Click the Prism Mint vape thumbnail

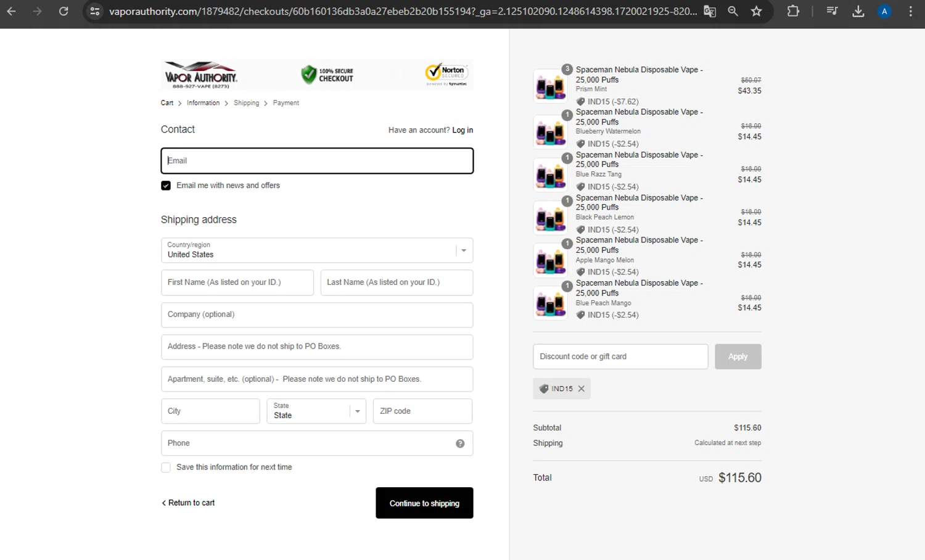550,86
